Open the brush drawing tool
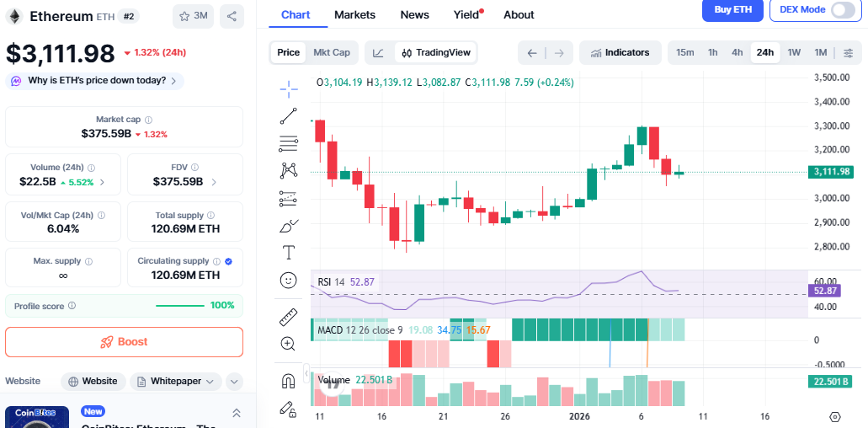 [x=289, y=226]
